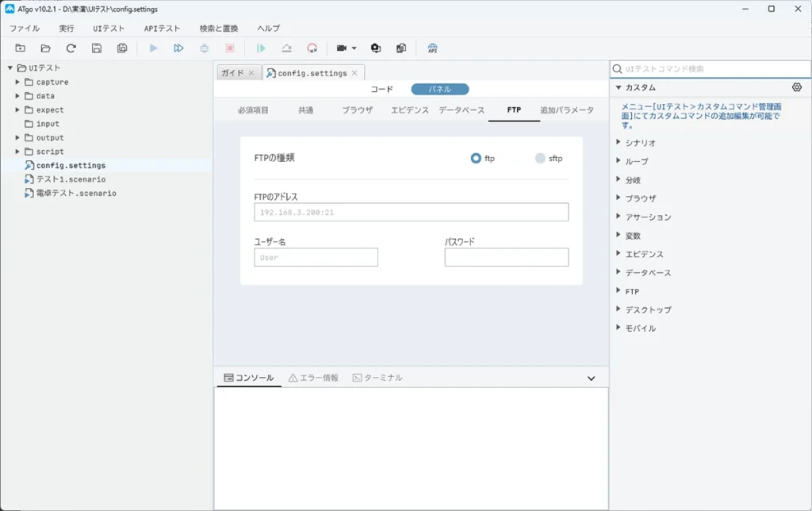Open the ファイル menu

pos(25,29)
